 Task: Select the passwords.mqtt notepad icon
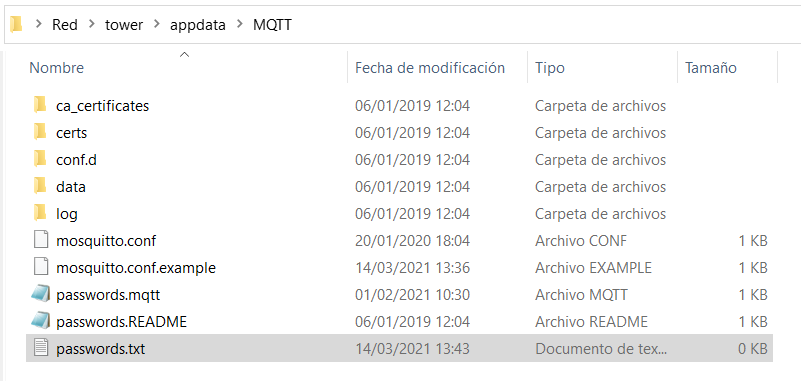pyautogui.click(x=40, y=295)
